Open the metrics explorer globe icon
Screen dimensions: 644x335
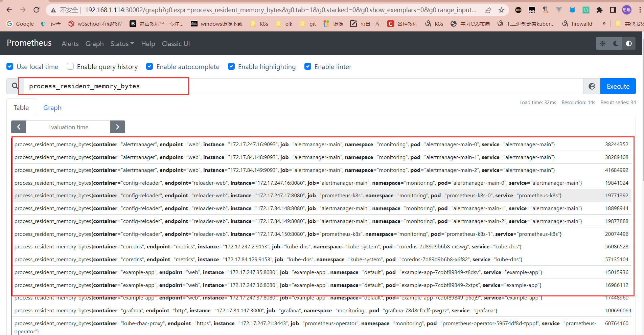click(x=592, y=86)
